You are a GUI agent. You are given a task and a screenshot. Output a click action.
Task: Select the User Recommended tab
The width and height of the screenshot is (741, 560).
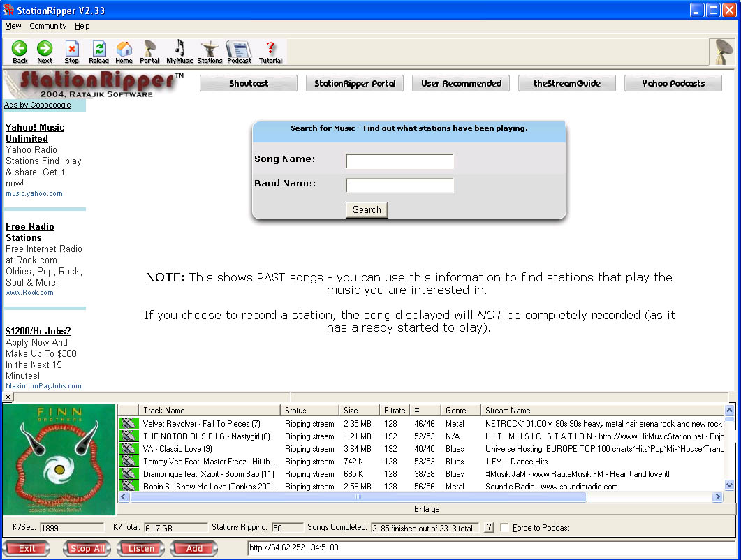pos(461,83)
